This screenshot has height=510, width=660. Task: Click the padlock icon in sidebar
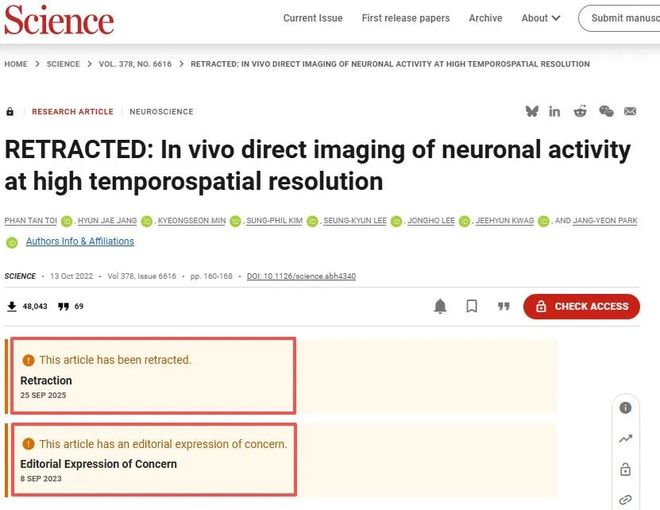(625, 469)
